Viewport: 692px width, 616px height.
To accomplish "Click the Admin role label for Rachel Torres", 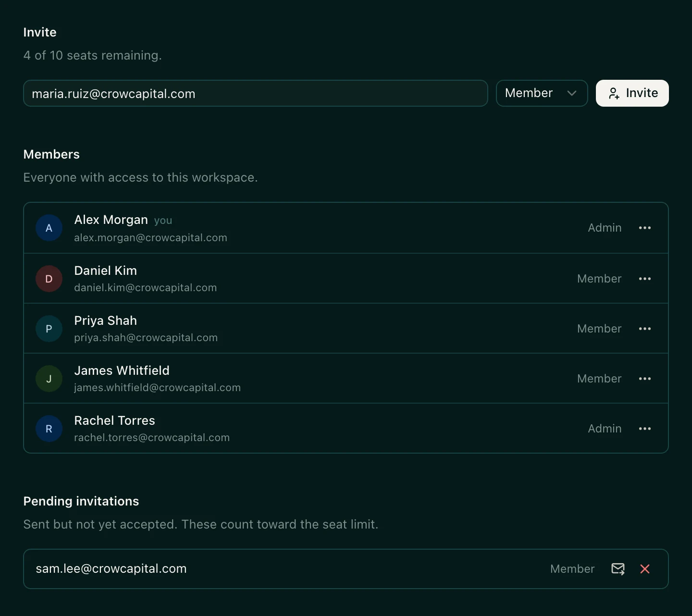I will (x=605, y=429).
